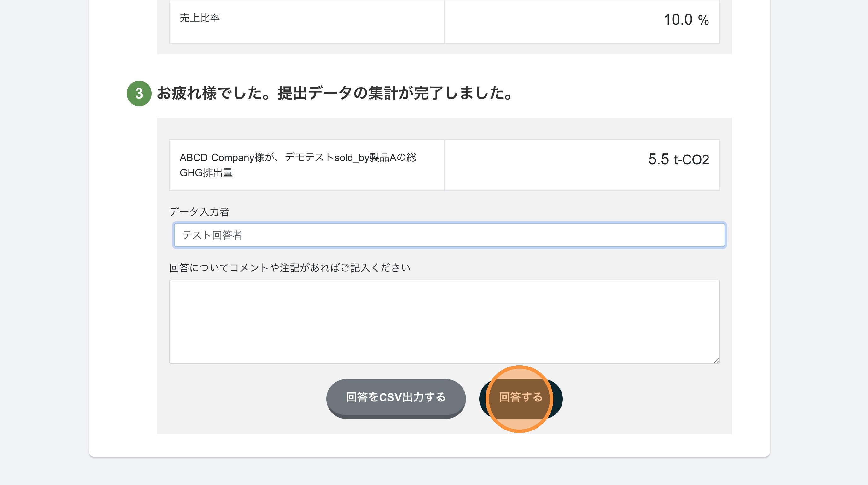Screen dimensions: 868x485
Task: Submit the form with 回答する button
Action: [521, 398]
